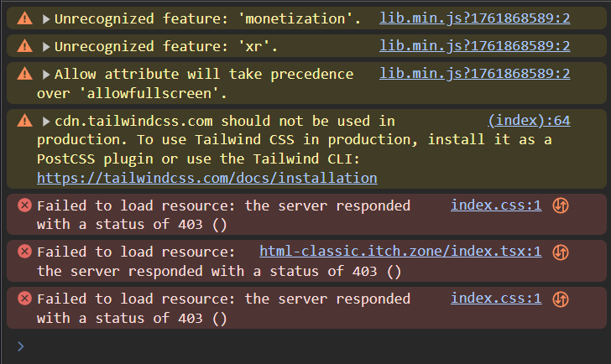
Task: Expand the 'monetization' unrecognized feature warning
Action: pyautogui.click(x=46, y=18)
